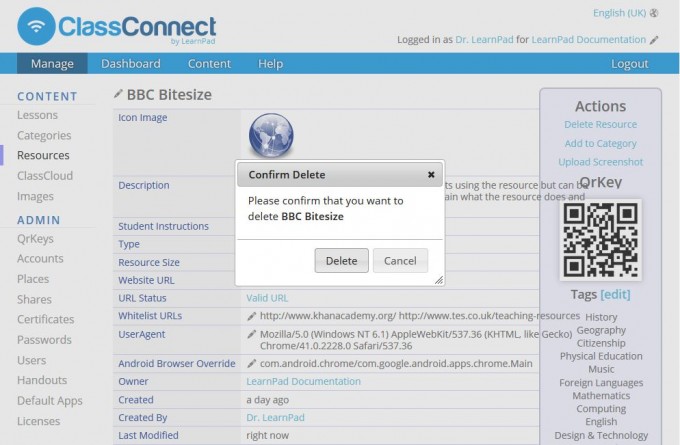Click the pencil icon beside LearnPad Documentation header
This screenshot has width=680, height=445.
tap(654, 40)
